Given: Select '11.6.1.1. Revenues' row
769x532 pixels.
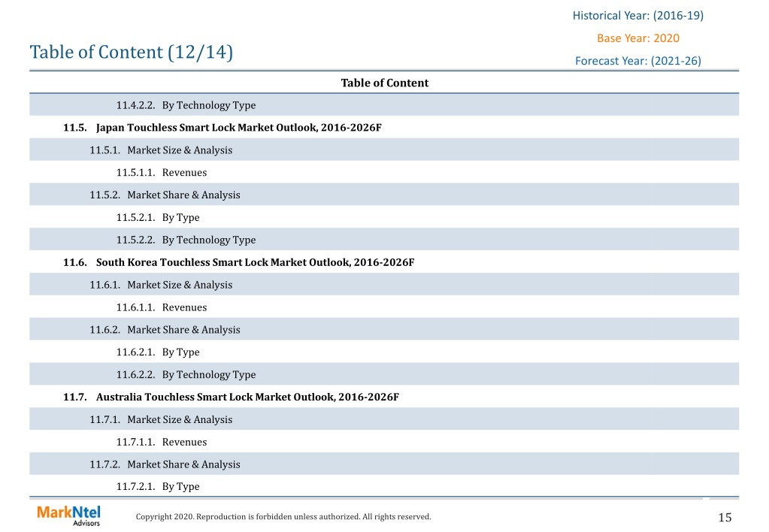Looking at the screenshot, I should click(x=384, y=307).
